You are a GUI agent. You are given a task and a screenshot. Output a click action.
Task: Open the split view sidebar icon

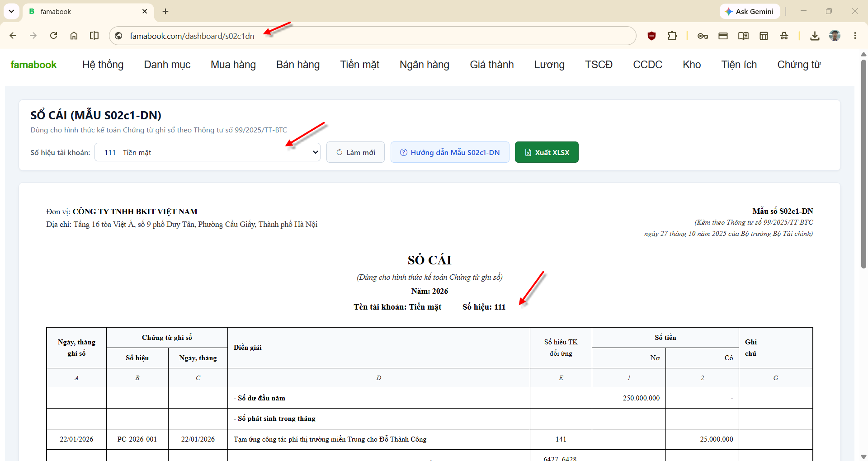(94, 36)
